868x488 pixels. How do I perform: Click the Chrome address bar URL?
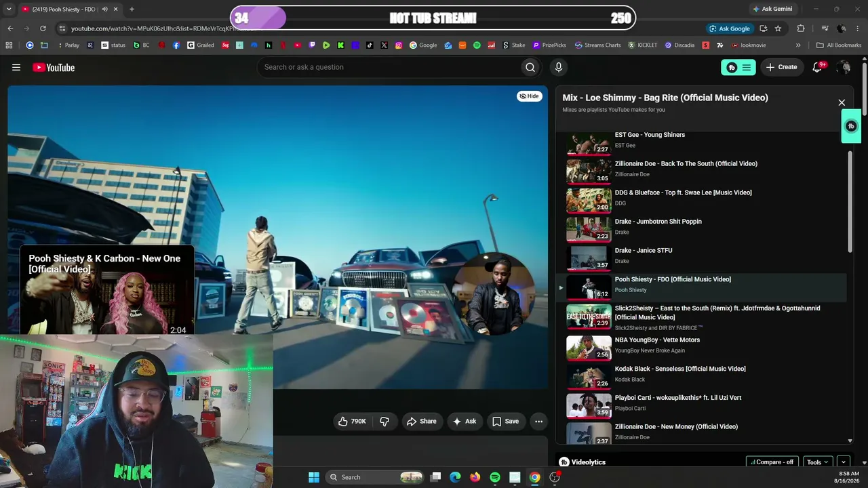click(163, 28)
